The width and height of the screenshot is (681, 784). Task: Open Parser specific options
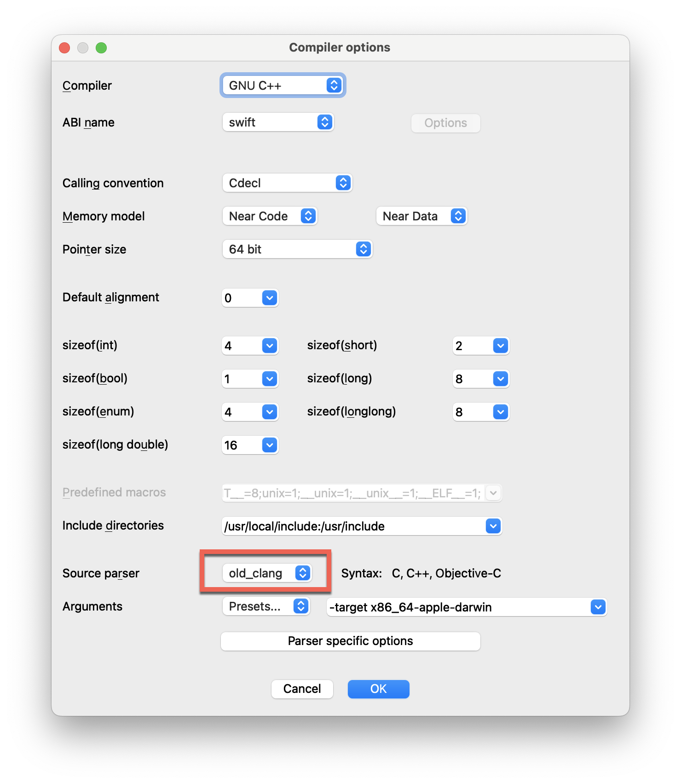click(x=351, y=641)
